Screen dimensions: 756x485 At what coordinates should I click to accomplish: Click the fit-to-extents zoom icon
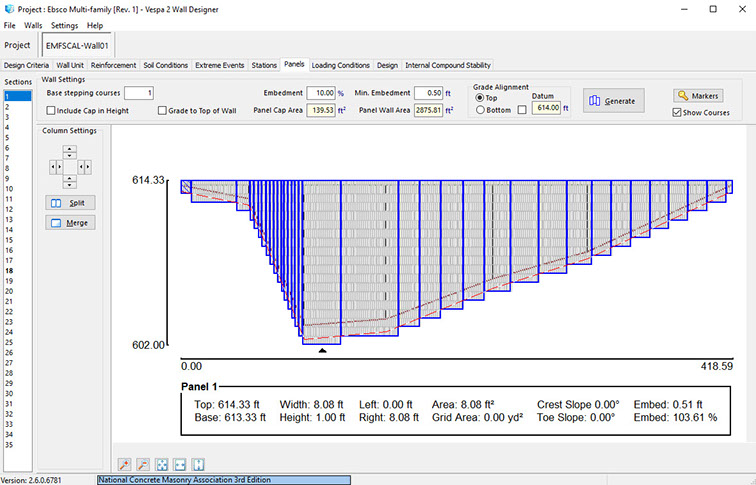click(x=162, y=465)
